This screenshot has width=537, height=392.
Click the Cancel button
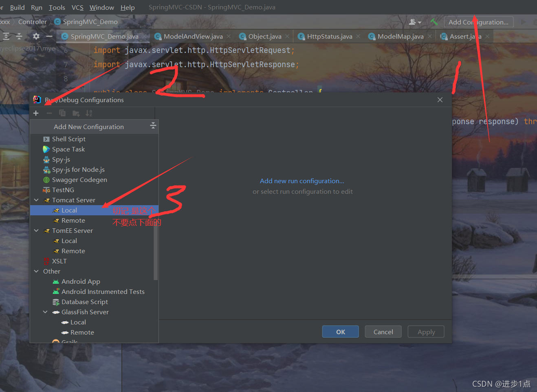[383, 332]
